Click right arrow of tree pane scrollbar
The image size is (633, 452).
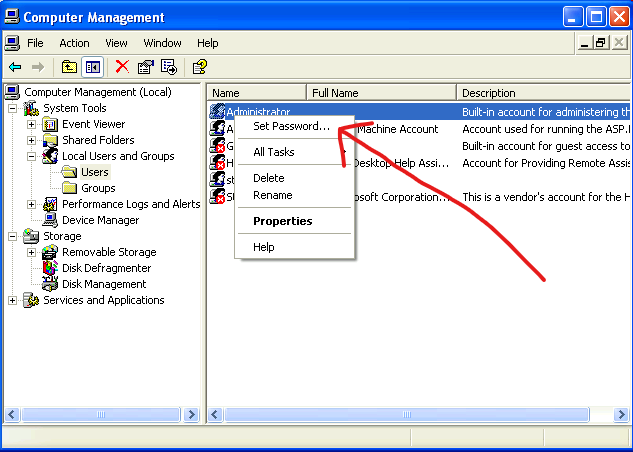tap(191, 414)
